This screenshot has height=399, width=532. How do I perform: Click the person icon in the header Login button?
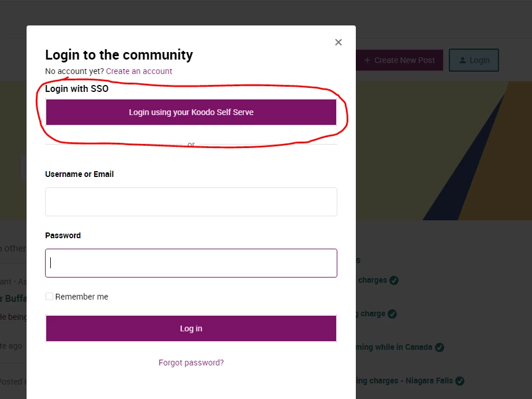tap(463, 61)
